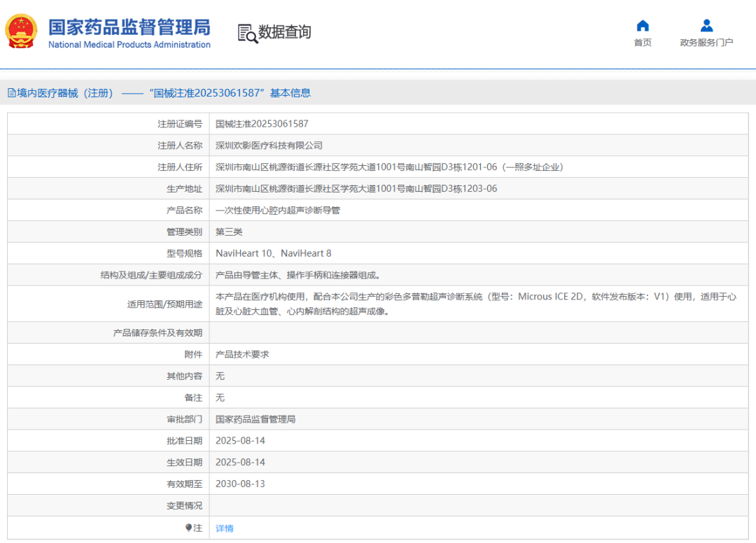Click the 适用范围/预期用途 label

165,304
